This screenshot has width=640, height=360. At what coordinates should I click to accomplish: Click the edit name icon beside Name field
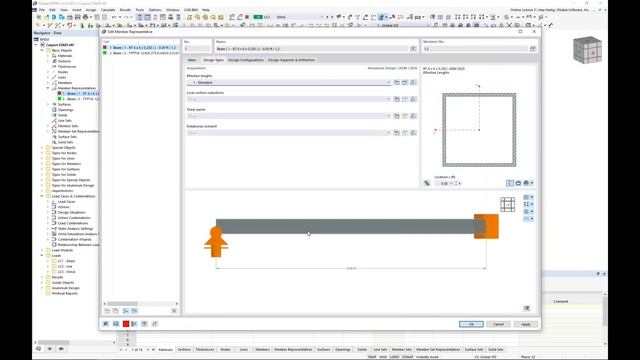point(413,49)
